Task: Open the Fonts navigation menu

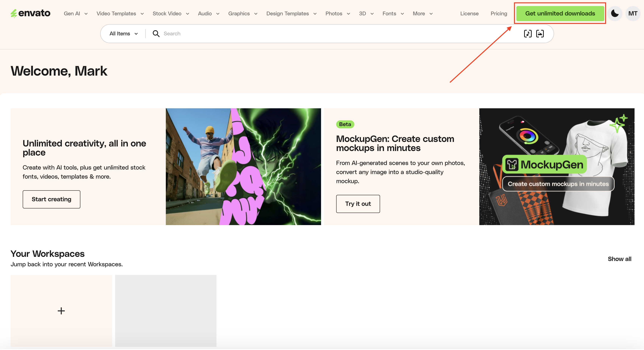Action: click(393, 13)
